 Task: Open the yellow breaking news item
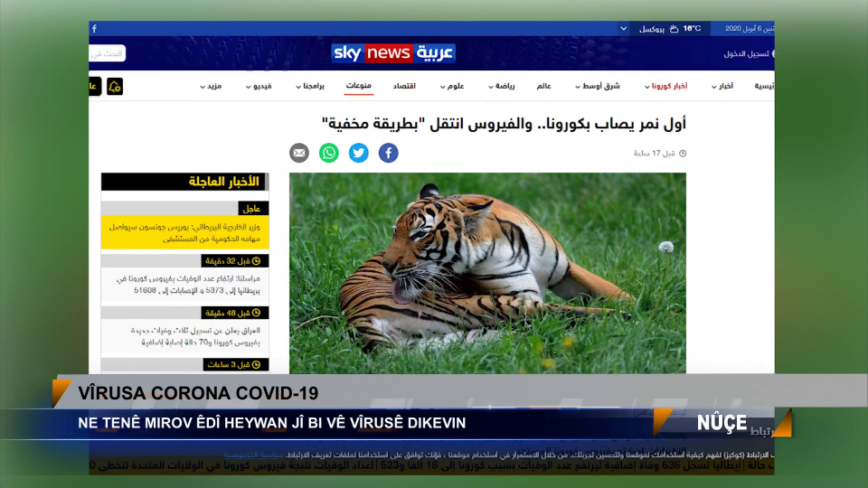pyautogui.click(x=184, y=232)
